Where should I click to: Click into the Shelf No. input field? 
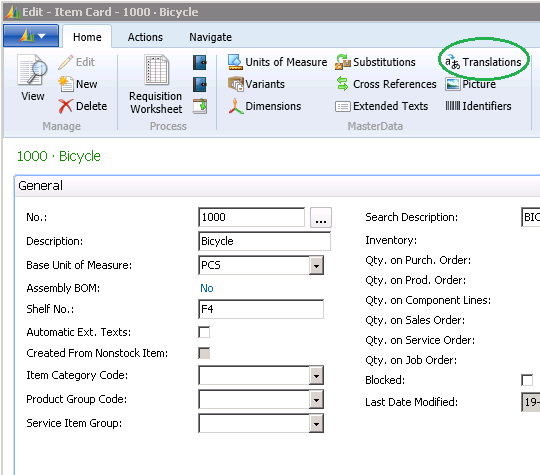pyautogui.click(x=261, y=309)
